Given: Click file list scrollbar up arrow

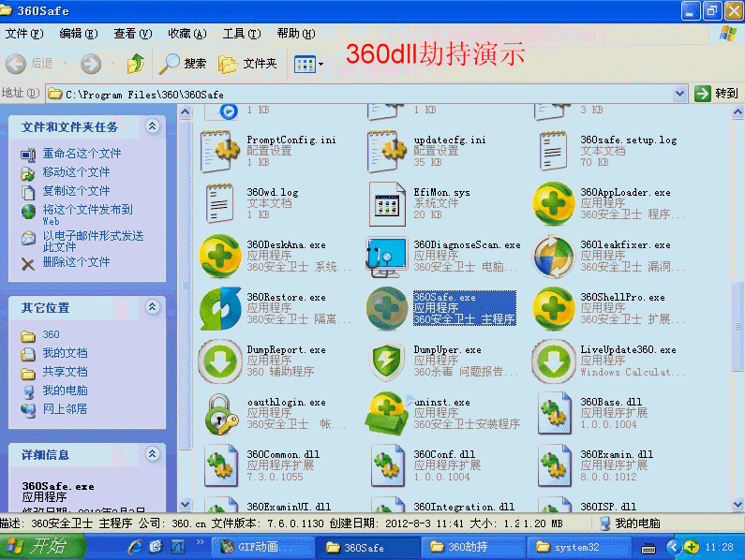Looking at the screenshot, I should tap(738, 112).
